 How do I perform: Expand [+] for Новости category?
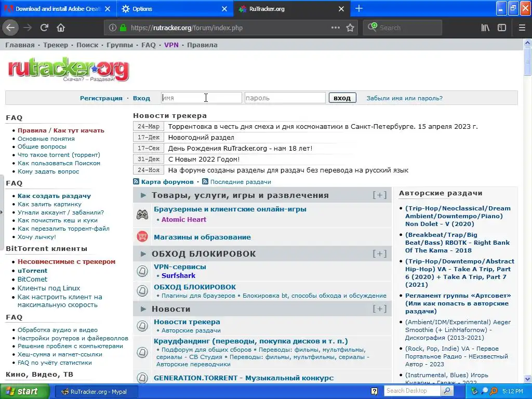point(380,309)
